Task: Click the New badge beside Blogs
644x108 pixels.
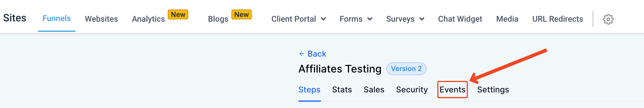Action: tap(242, 14)
